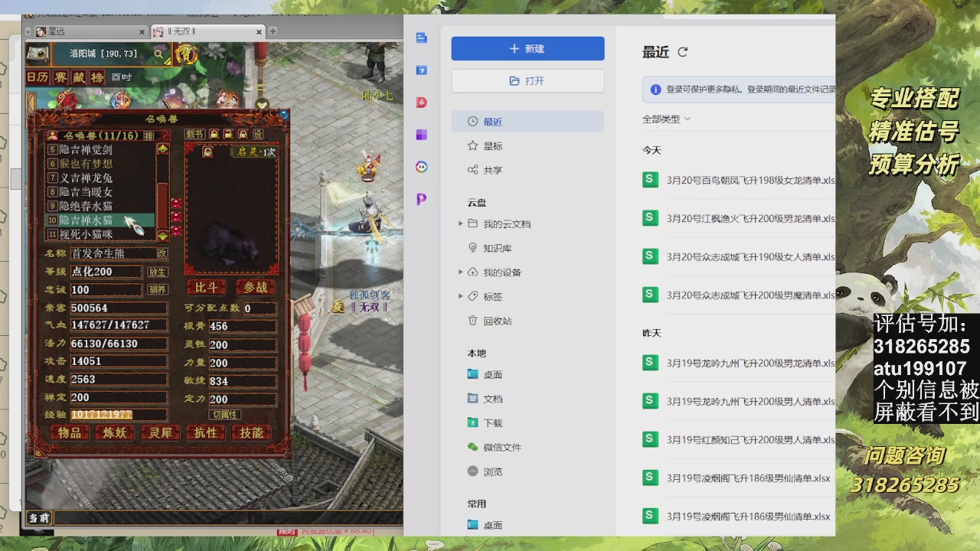Expand the 我的云文档 tree node
The height and width of the screenshot is (551, 980).
(460, 223)
